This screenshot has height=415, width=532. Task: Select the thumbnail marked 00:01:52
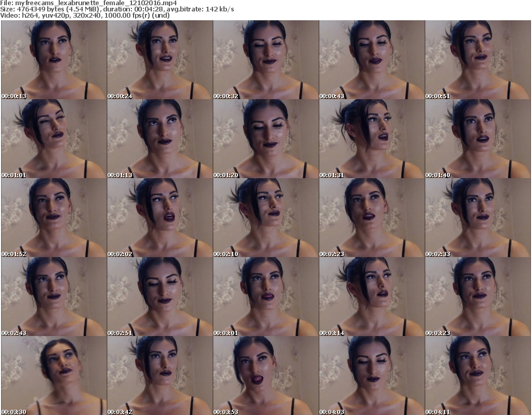[54, 218]
